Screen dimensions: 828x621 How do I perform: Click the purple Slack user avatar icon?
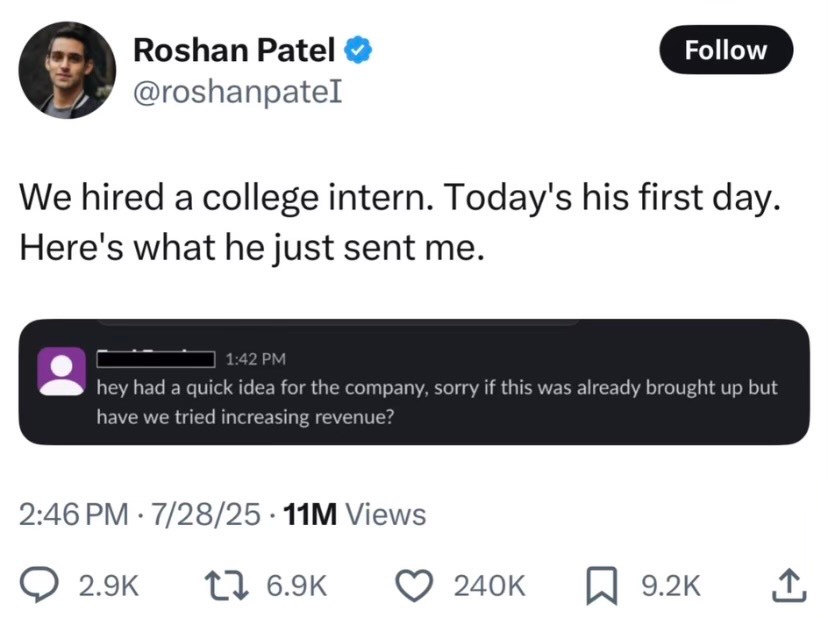(x=60, y=370)
